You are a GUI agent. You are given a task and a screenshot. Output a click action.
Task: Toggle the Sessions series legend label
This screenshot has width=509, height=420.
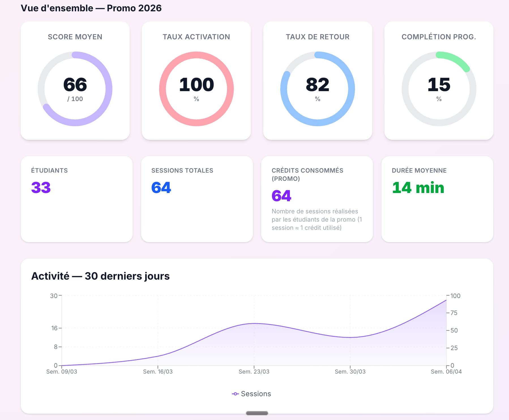click(x=256, y=394)
